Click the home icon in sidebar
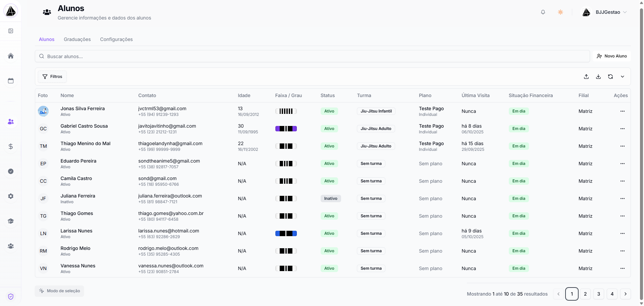The image size is (644, 306). 11,56
